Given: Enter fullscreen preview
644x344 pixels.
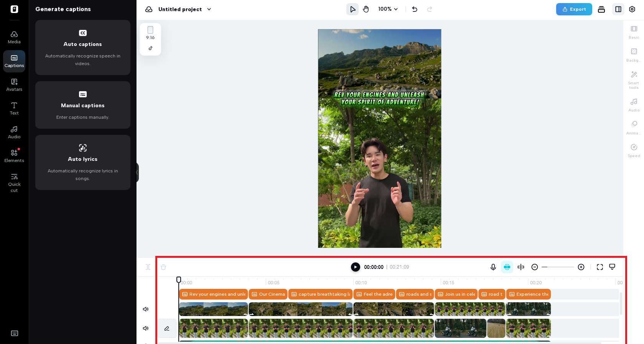Looking at the screenshot, I should [600, 267].
